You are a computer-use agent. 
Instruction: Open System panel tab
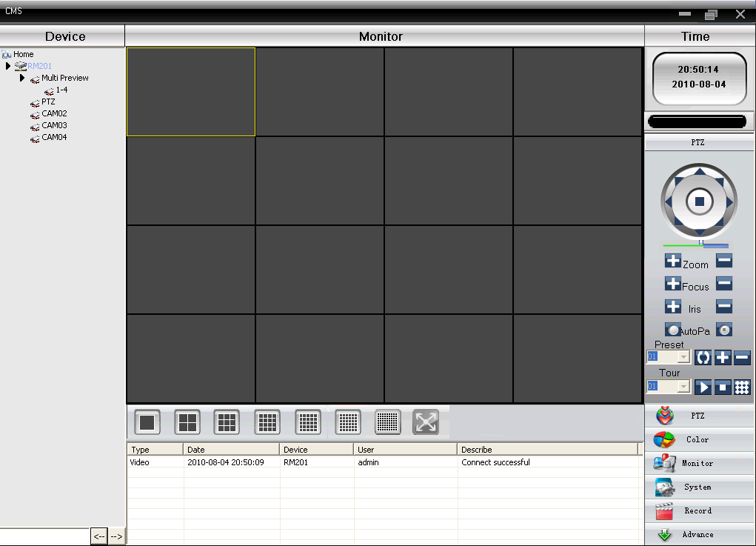click(x=700, y=487)
